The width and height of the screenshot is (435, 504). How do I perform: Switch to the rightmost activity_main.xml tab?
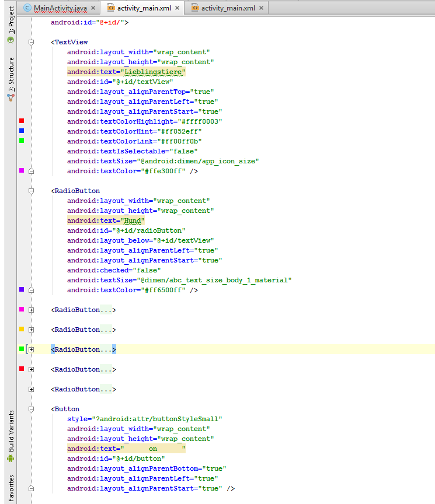(227, 8)
